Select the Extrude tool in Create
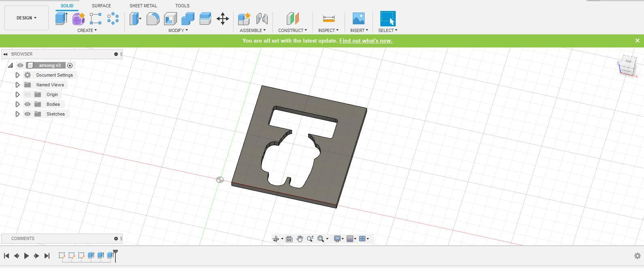Image resolution: width=644 pixels, height=268 pixels. point(61,19)
